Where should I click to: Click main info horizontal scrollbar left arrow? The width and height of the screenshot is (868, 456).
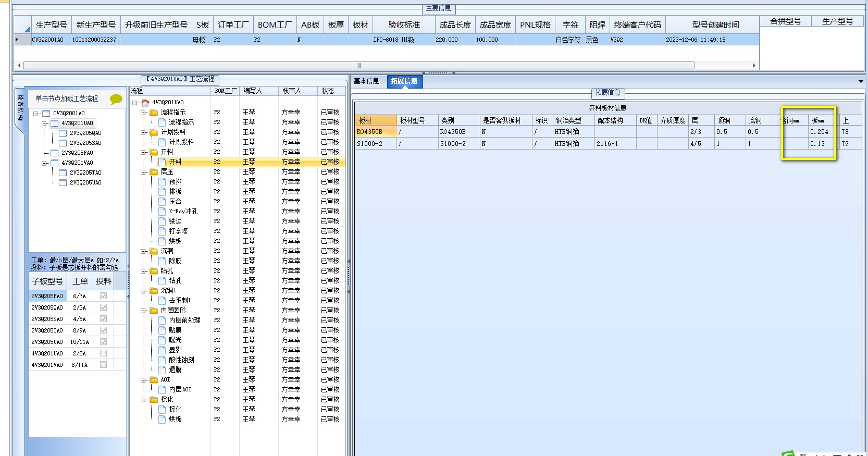[19, 66]
